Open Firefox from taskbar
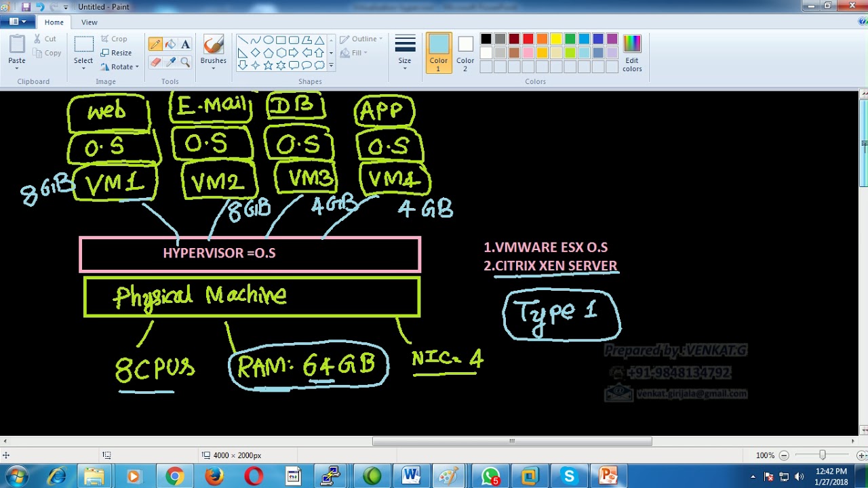The image size is (868, 488). [x=214, y=477]
